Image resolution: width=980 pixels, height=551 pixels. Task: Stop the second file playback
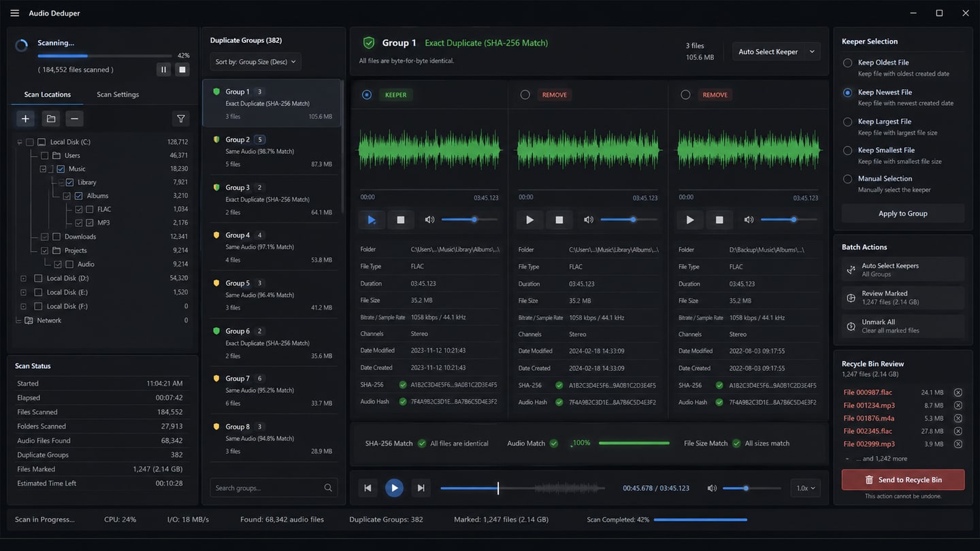(x=559, y=220)
